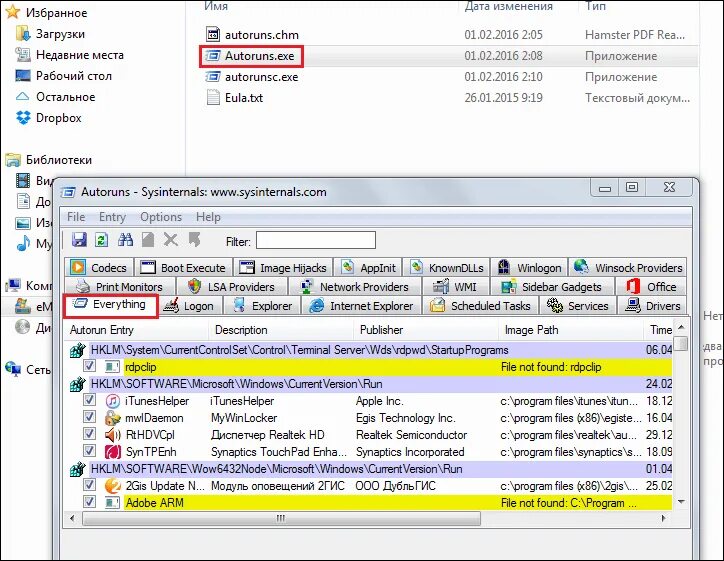724x561 pixels.
Task: Click the Delete X toolbar icon
Action: 170,240
